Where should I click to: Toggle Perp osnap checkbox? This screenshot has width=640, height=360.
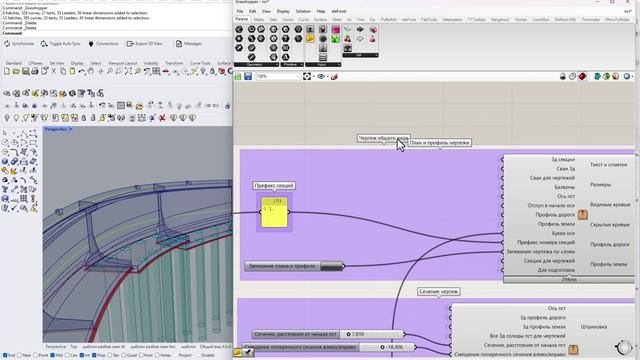[94, 356]
